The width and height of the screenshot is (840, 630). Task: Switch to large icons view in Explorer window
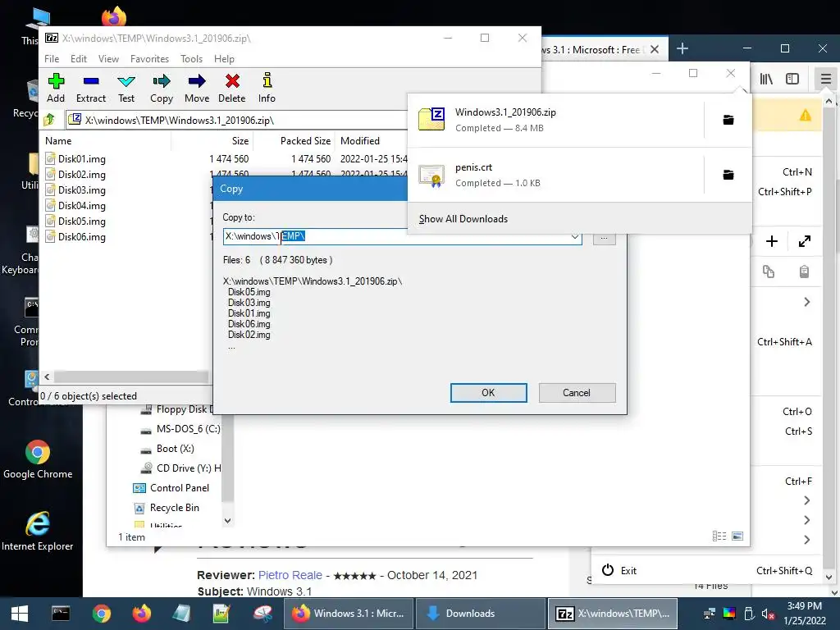pyautogui.click(x=737, y=536)
